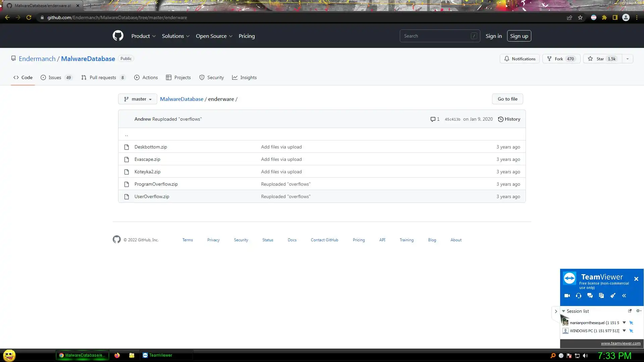Open TeamViewer whiteboard brush icon
Screen dimensions: 644x362
(x=613, y=296)
